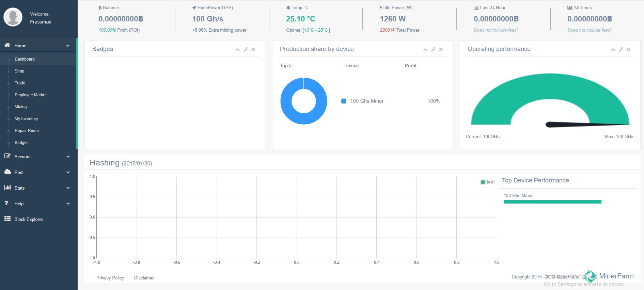Click the 1260 W idle power value
The image size is (644, 290).
pos(393,19)
